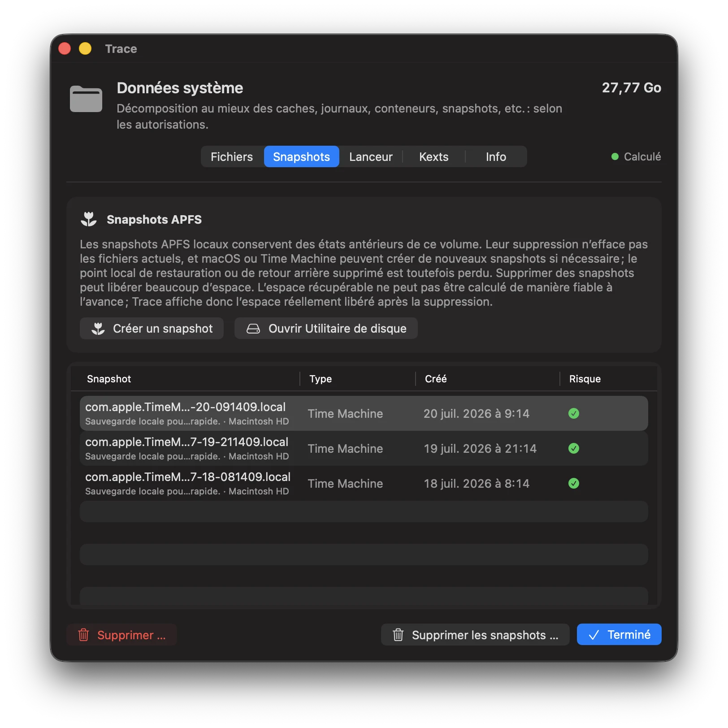Click the Calculé status label

tap(642, 156)
